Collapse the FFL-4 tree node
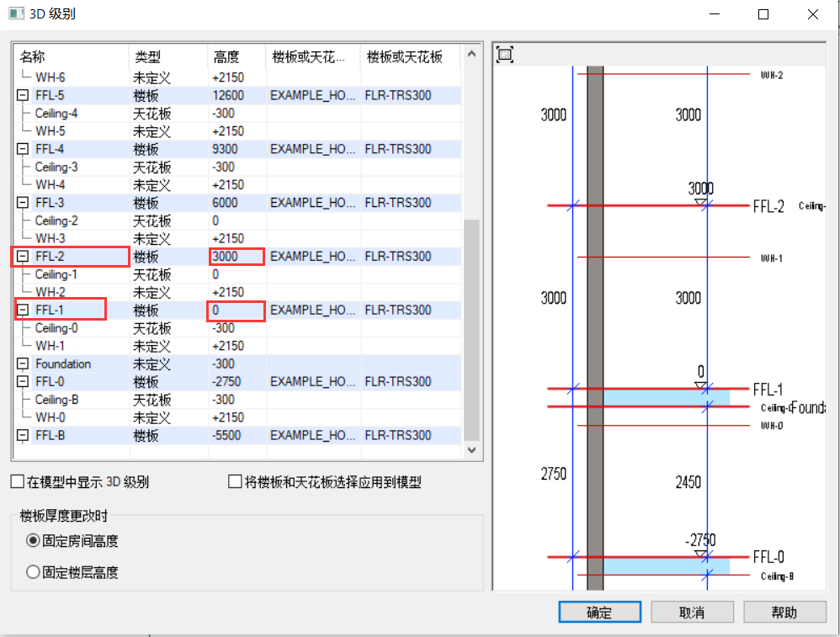Viewport: 840px width, 637px height. tap(23, 149)
